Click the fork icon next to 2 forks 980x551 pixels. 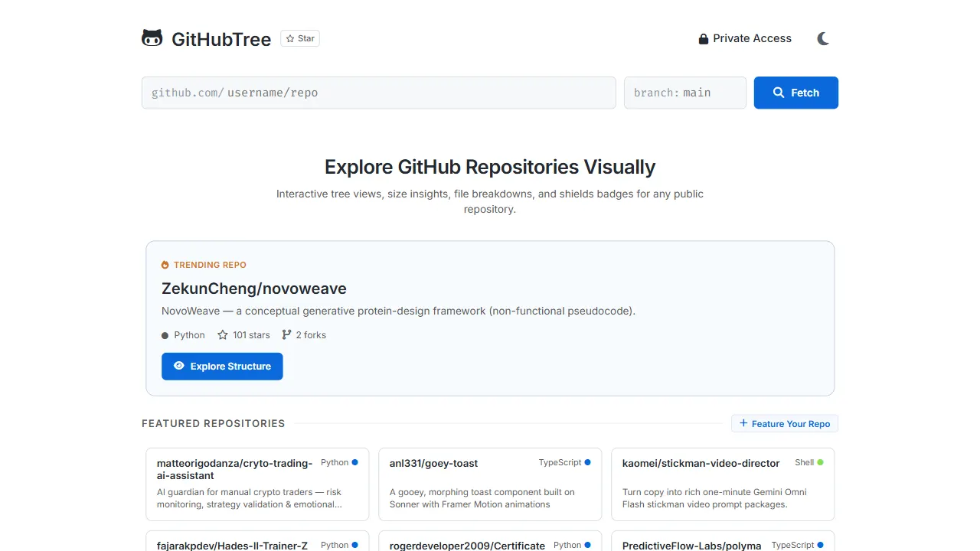[286, 334]
